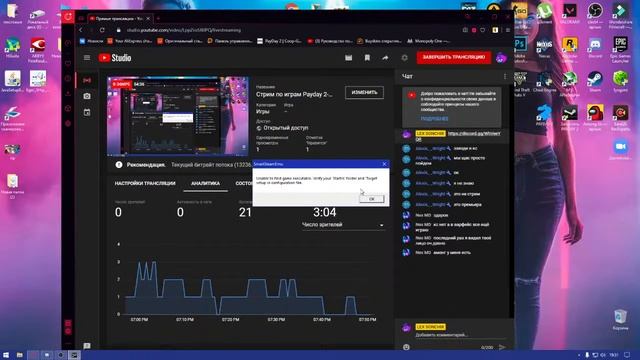
Task: Click the emoji icon in chat input area
Action: pos(406,347)
